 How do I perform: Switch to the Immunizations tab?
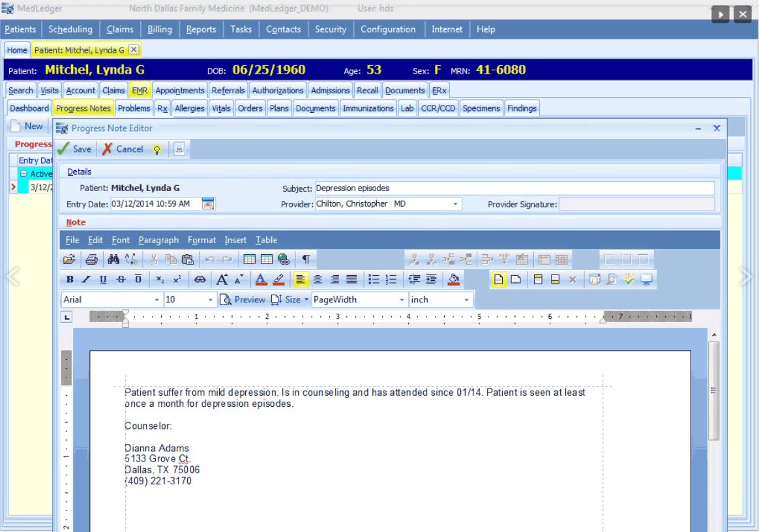pyautogui.click(x=368, y=108)
